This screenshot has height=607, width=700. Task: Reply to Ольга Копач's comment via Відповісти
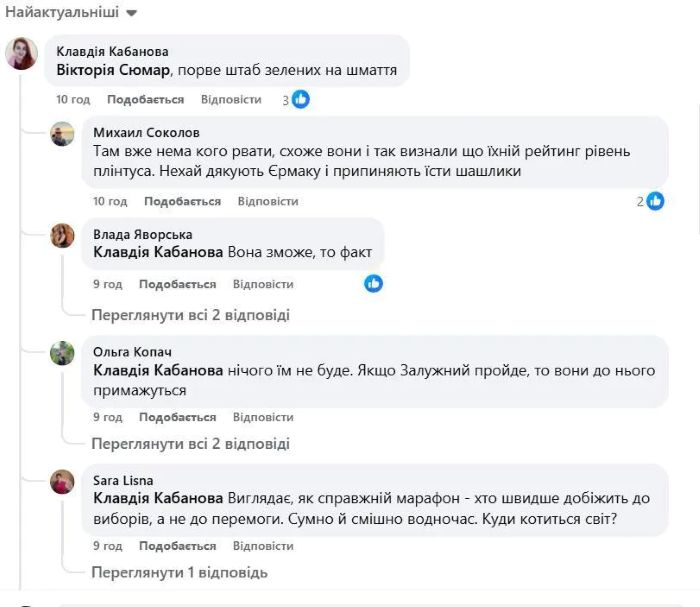click(263, 417)
